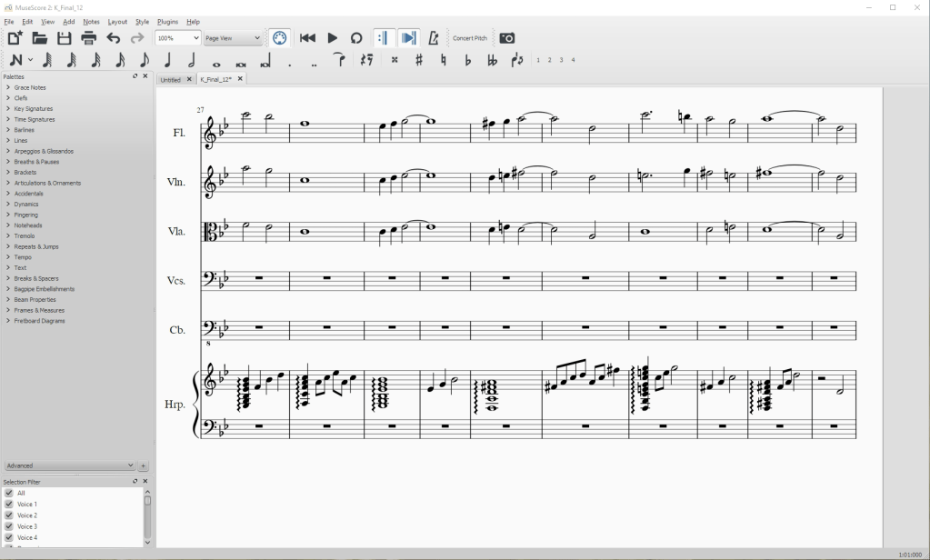This screenshot has width=930, height=560.
Task: Click the sharp accidental icon
Action: (419, 61)
